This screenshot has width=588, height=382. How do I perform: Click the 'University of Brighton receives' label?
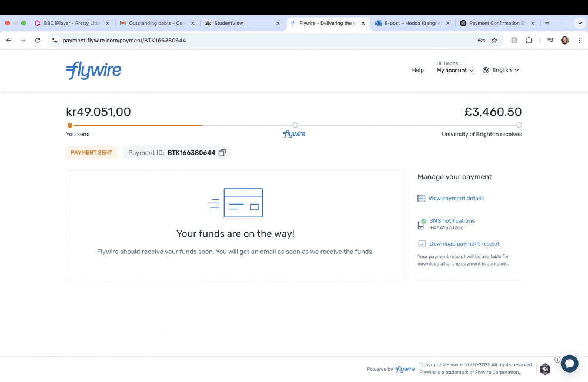482,134
